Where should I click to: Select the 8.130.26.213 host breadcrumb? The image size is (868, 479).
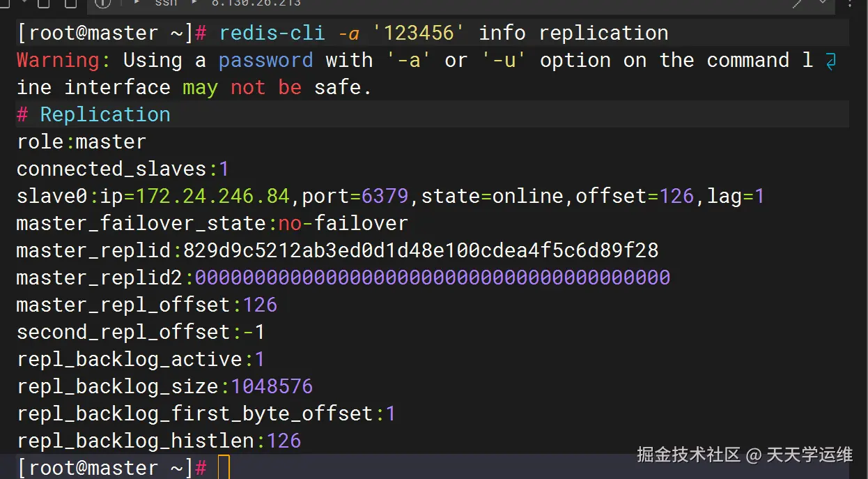pos(256,3)
